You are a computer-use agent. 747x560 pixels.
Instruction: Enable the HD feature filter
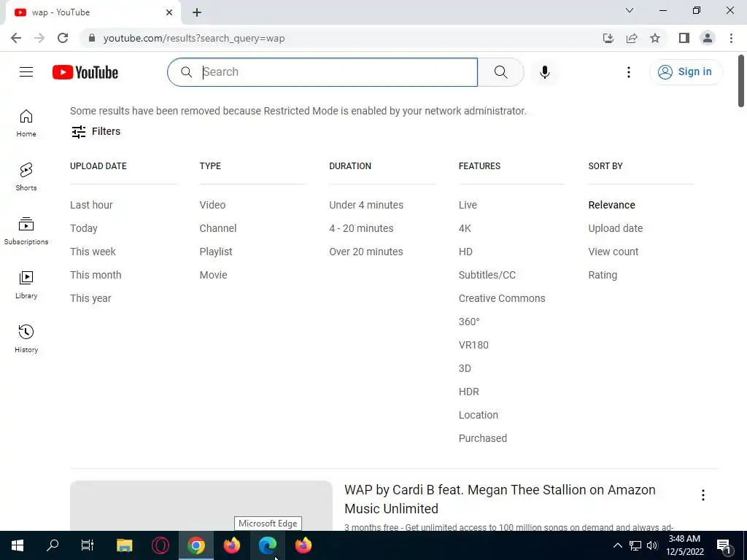coord(465,252)
